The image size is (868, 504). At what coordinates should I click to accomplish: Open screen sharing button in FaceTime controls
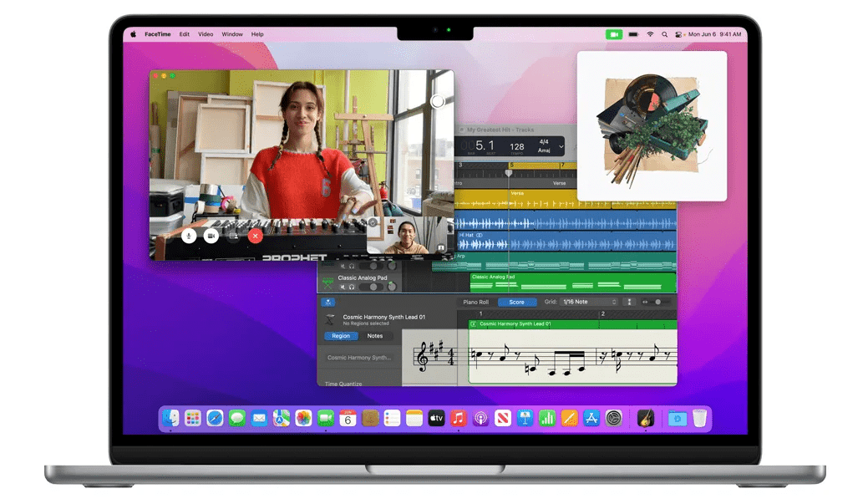coord(233,236)
